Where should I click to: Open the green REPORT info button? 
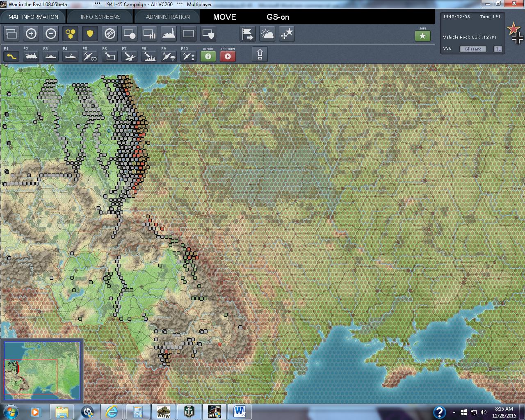pos(208,56)
